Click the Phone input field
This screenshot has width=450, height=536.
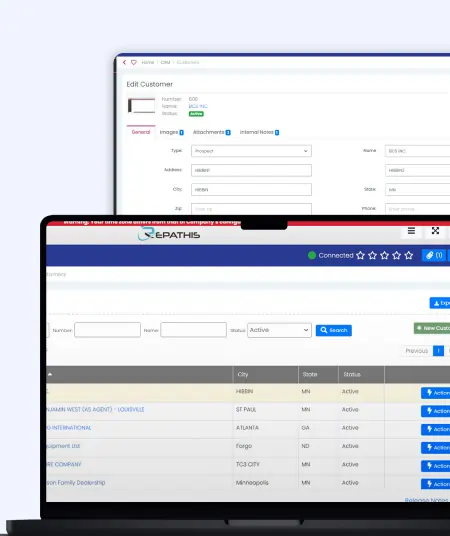point(418,209)
